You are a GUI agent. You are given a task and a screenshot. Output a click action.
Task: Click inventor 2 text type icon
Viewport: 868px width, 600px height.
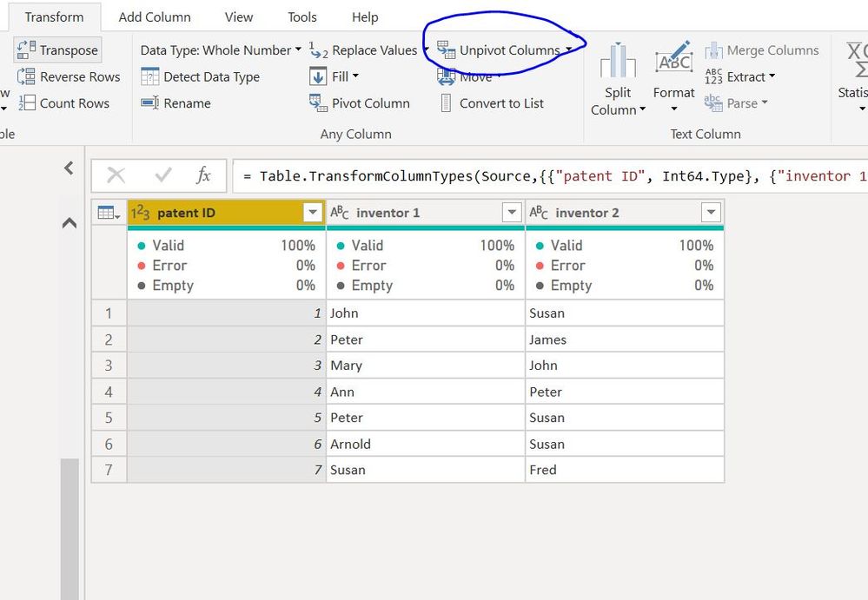539,213
